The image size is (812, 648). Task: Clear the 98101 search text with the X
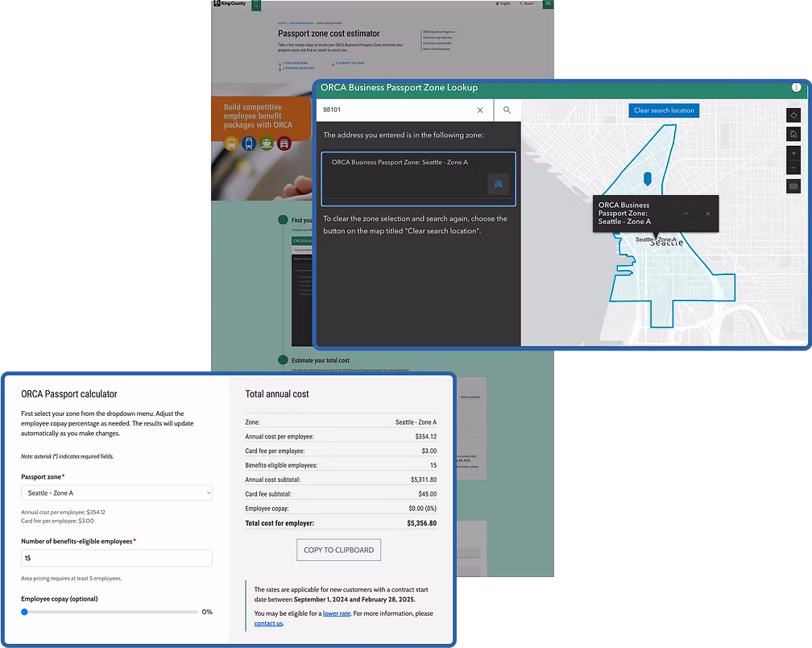(x=480, y=110)
